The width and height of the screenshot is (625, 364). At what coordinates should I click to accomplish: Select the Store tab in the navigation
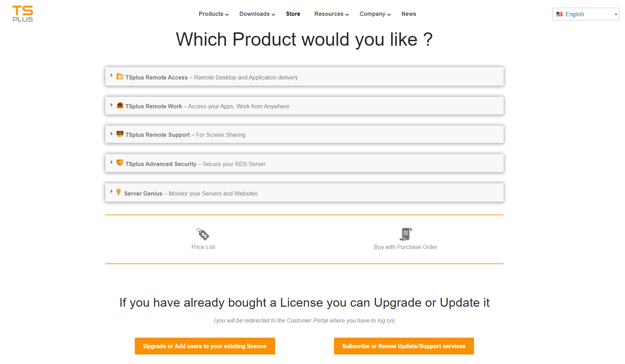click(x=293, y=14)
